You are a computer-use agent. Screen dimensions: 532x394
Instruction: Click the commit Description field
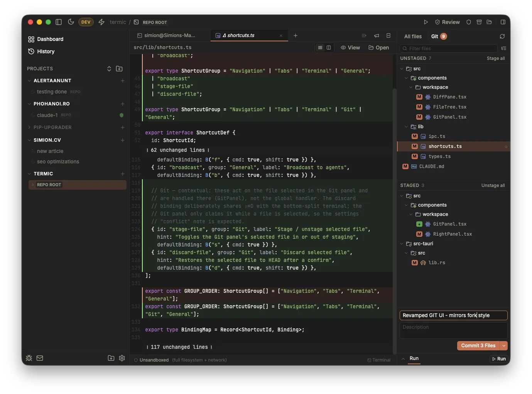[454, 330]
